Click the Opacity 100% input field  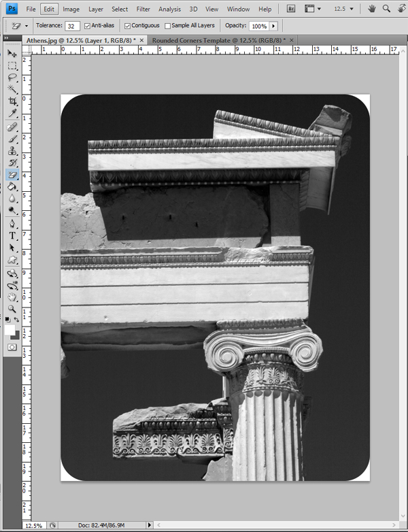259,26
